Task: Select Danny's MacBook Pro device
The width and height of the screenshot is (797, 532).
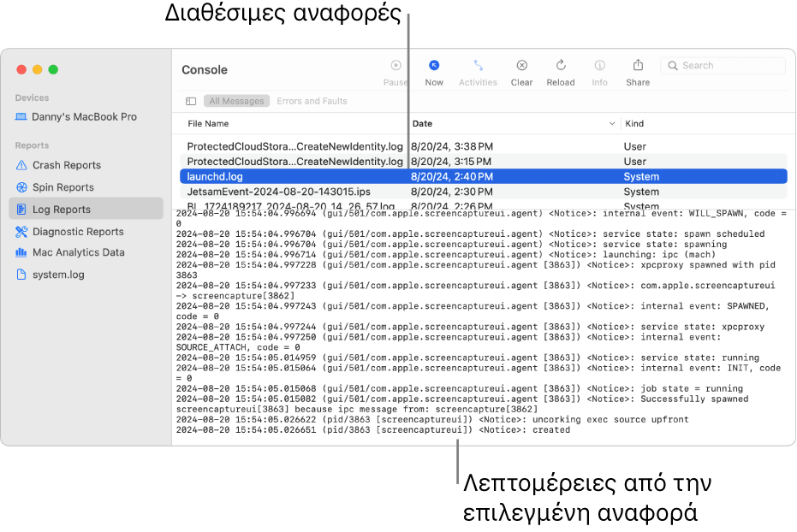Action: click(85, 117)
